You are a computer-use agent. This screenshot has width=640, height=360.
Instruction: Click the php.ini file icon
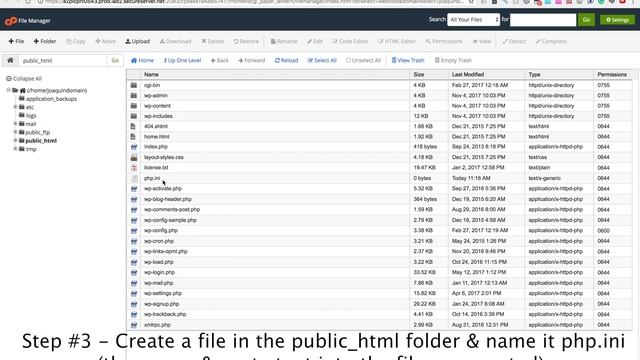point(134,178)
